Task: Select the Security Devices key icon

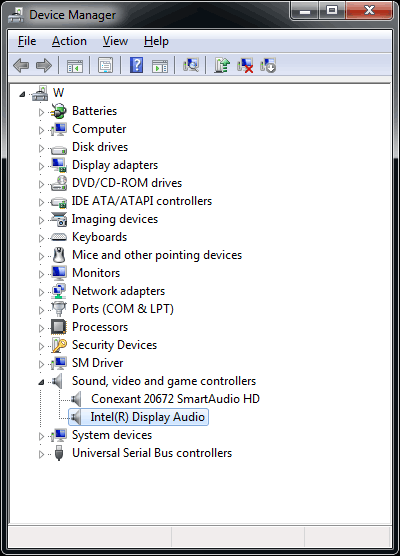Action: tap(59, 345)
